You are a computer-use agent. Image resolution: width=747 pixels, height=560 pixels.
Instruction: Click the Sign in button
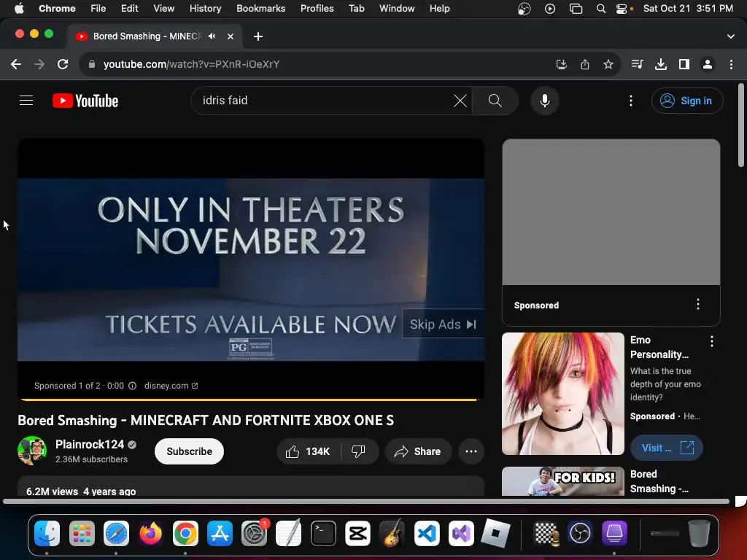(687, 101)
